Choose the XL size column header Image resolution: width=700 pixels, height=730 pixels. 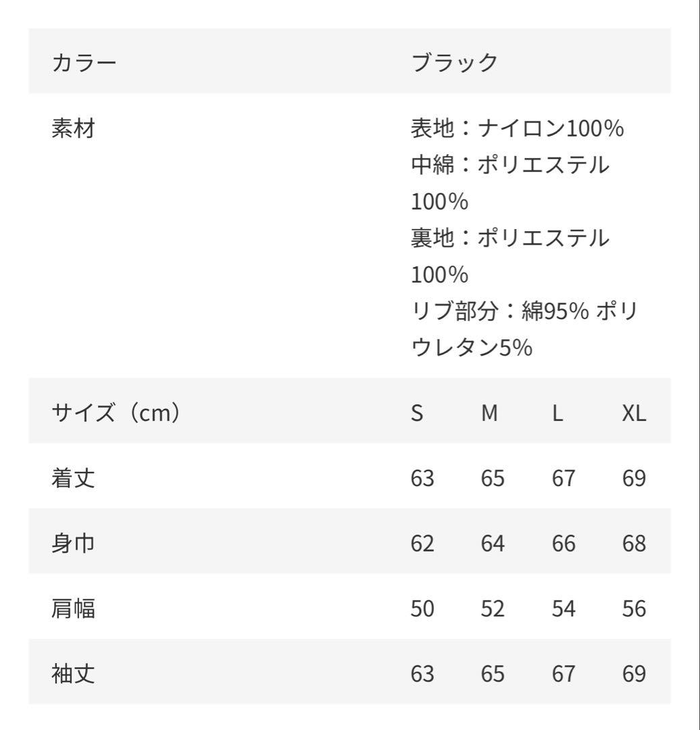click(634, 412)
